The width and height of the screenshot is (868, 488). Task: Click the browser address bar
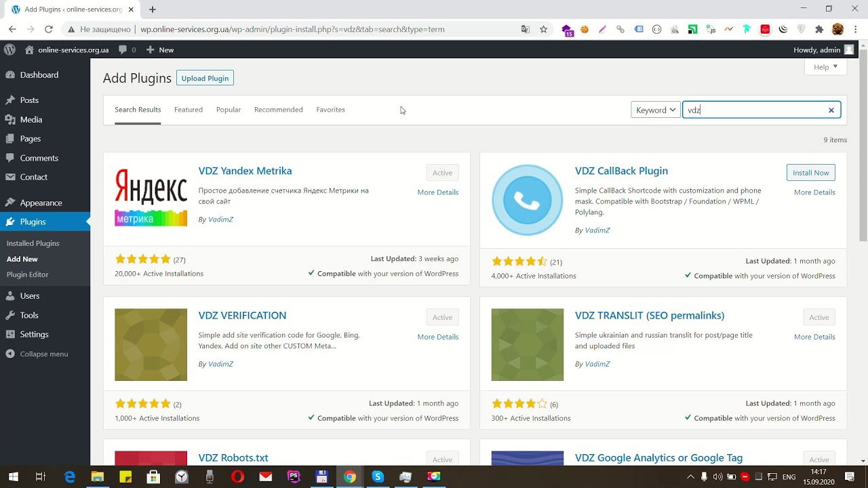(x=292, y=29)
